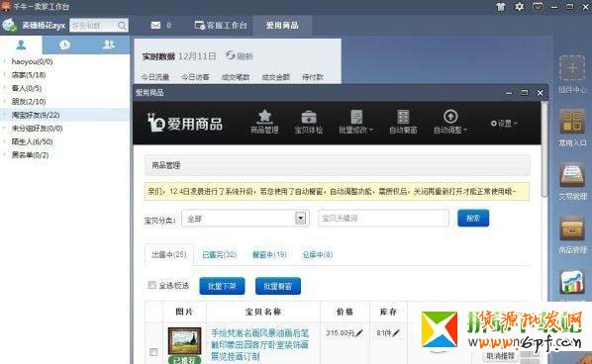This screenshot has width=592, height=364.
Task: Open the 插件中心 plus icon in sidebar
Action: tap(572, 68)
